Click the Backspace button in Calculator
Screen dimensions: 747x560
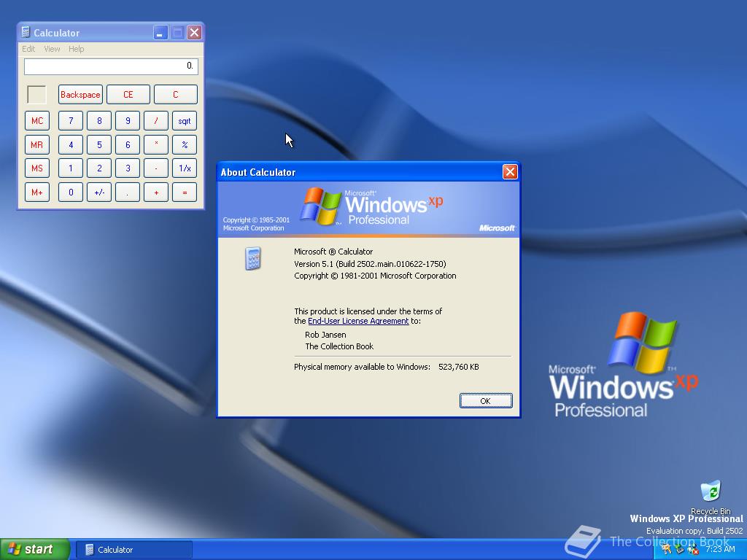(x=80, y=94)
